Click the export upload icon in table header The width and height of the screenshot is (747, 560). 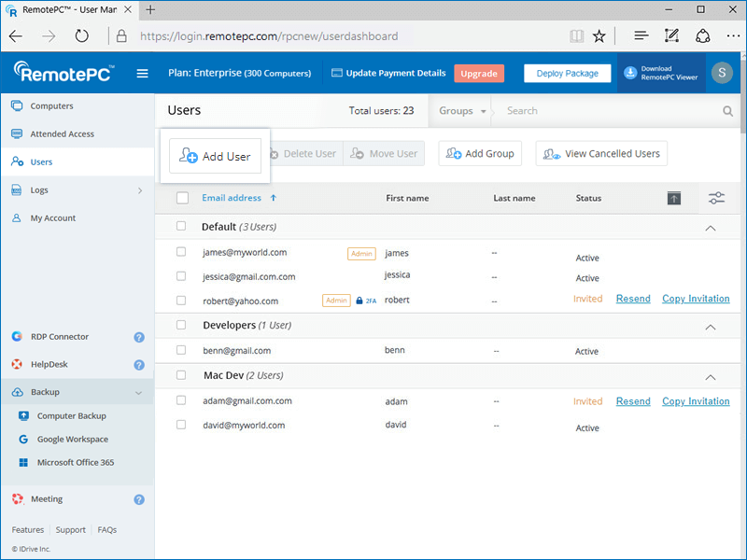click(x=675, y=198)
